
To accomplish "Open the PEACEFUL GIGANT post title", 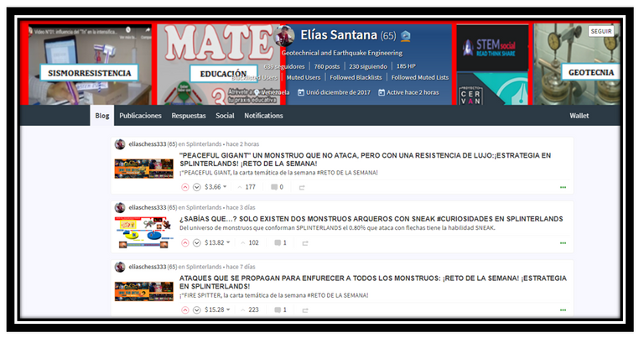I will click(x=365, y=159).
